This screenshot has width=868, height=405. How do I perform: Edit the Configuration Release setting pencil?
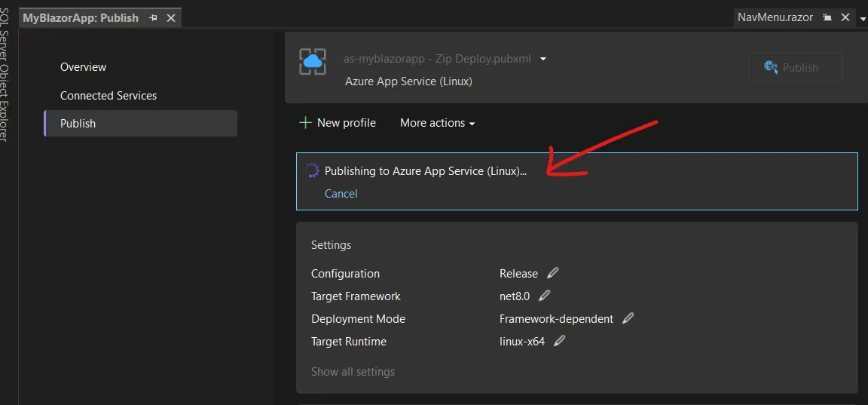click(552, 273)
